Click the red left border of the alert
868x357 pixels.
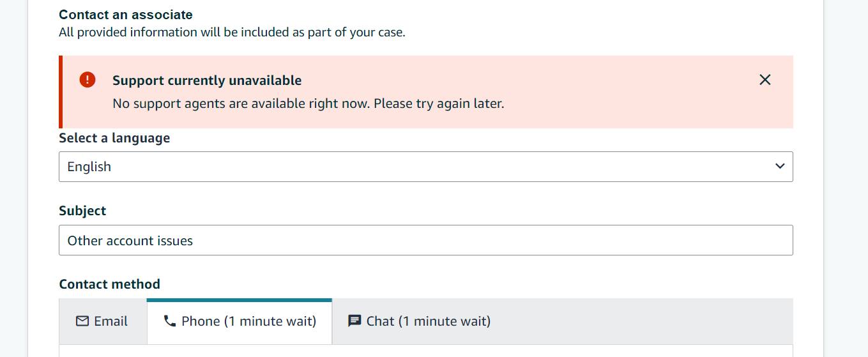click(x=61, y=92)
